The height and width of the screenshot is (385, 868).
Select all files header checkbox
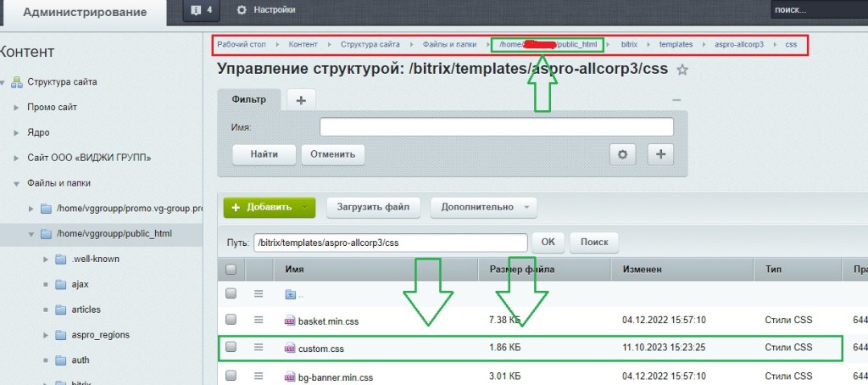tap(231, 269)
